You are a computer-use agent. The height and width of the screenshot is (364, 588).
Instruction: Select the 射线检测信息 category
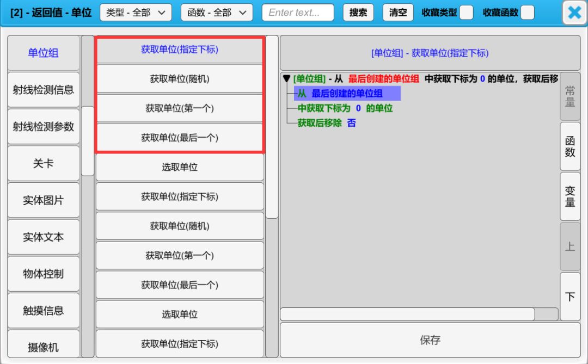click(43, 90)
